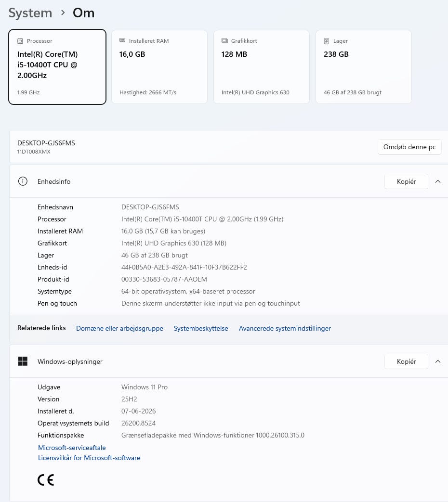Open Systembeskyttelse link

(201, 328)
